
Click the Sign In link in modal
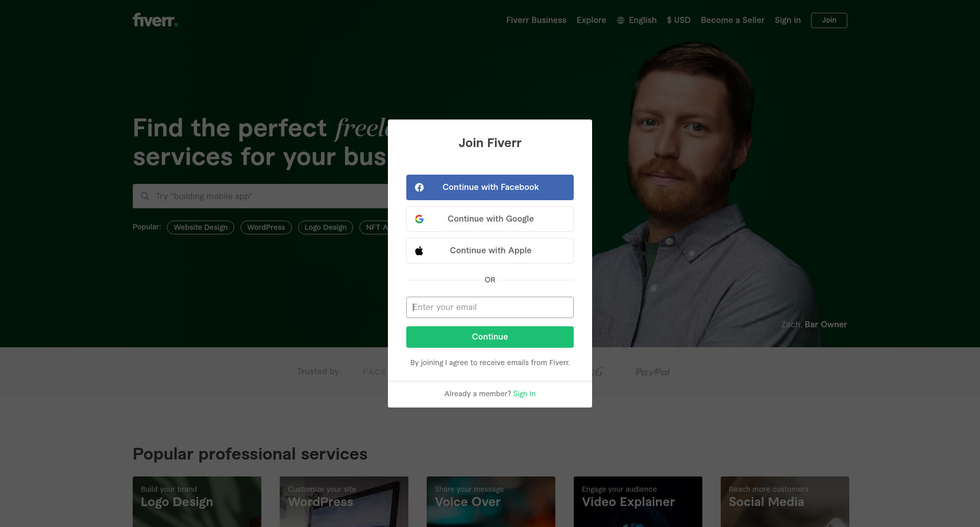click(524, 394)
